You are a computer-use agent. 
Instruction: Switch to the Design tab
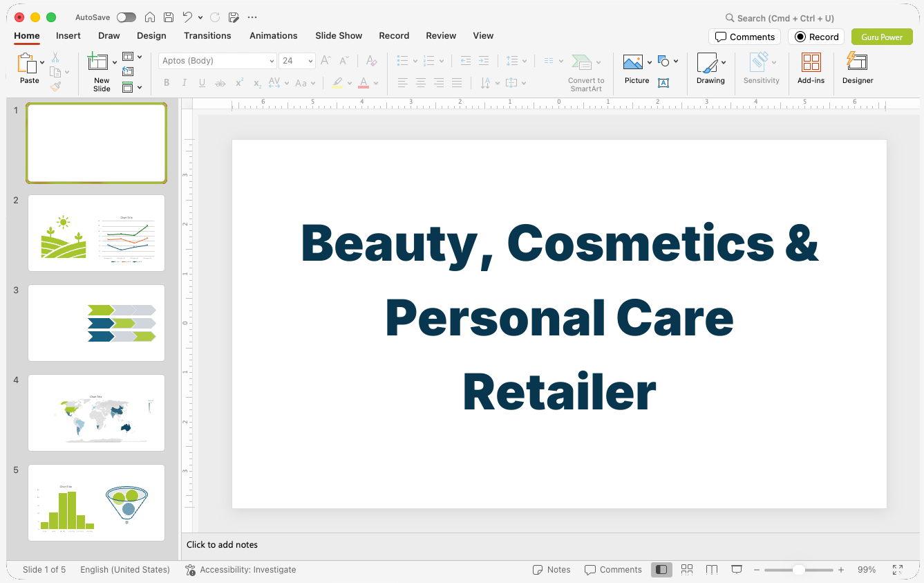151,35
